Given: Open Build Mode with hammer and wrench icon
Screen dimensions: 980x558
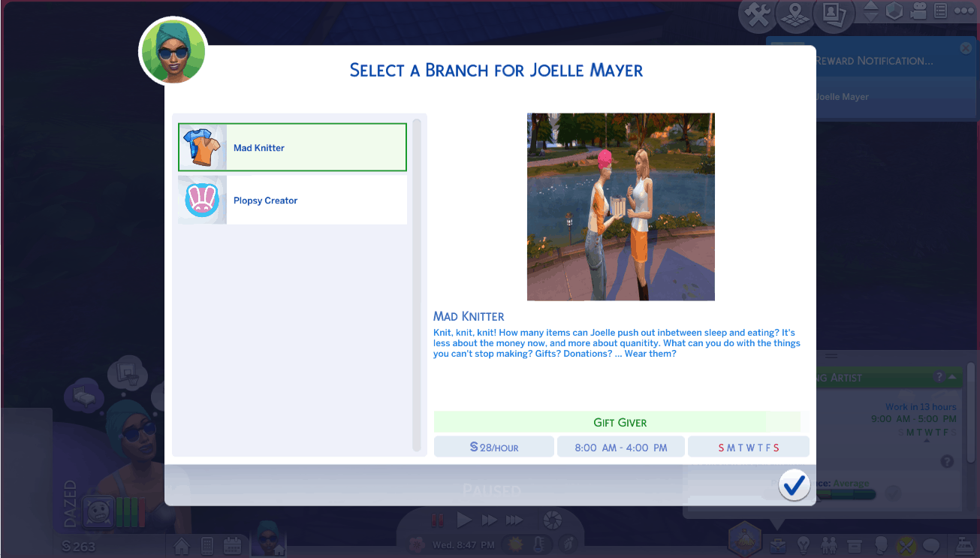Looking at the screenshot, I should 758,15.
